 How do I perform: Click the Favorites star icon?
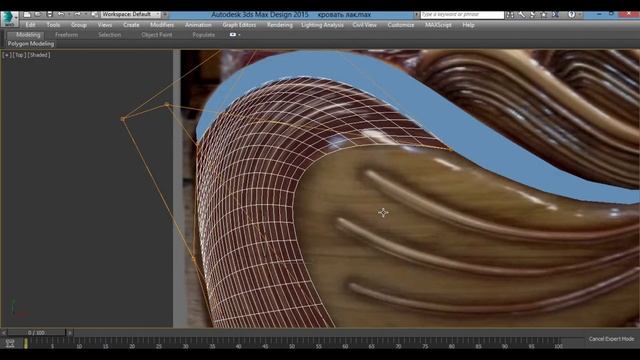tap(544, 15)
